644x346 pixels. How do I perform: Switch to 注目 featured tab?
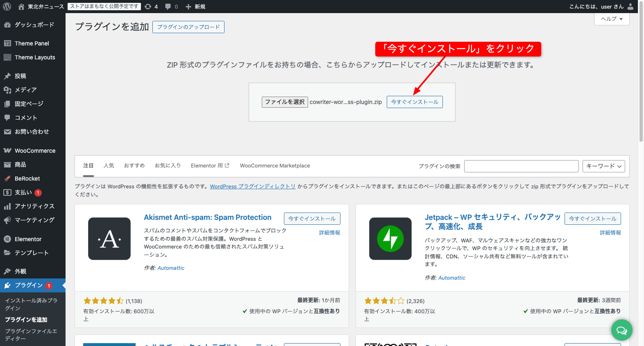coord(88,166)
